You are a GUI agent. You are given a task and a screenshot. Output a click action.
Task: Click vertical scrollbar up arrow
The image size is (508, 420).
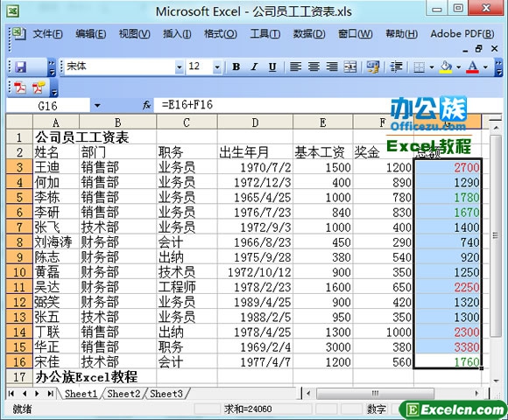[x=496, y=128]
